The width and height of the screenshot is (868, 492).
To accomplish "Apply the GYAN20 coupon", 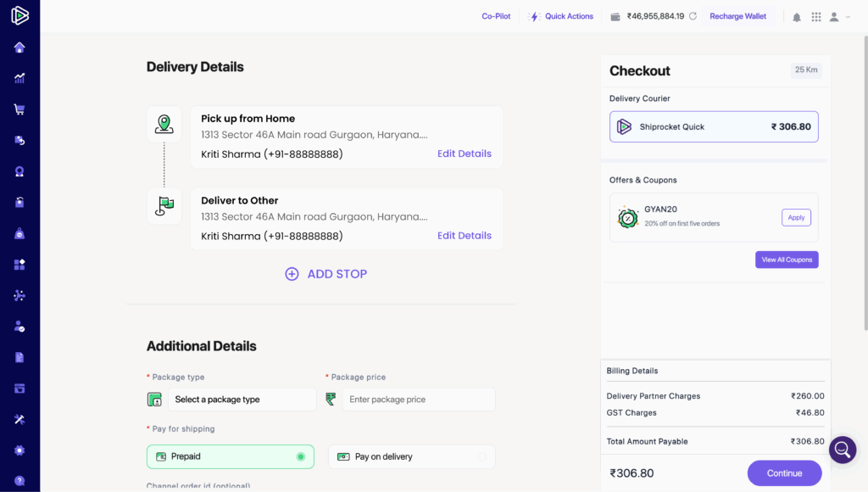I will [796, 218].
